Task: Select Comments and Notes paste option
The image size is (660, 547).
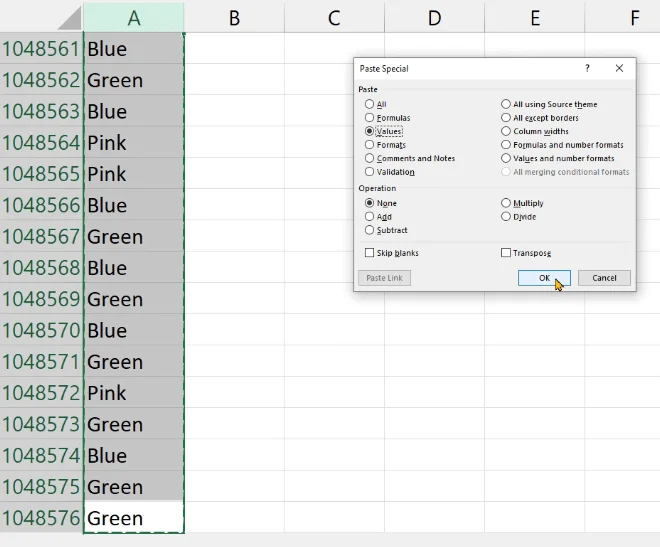Action: point(370,158)
